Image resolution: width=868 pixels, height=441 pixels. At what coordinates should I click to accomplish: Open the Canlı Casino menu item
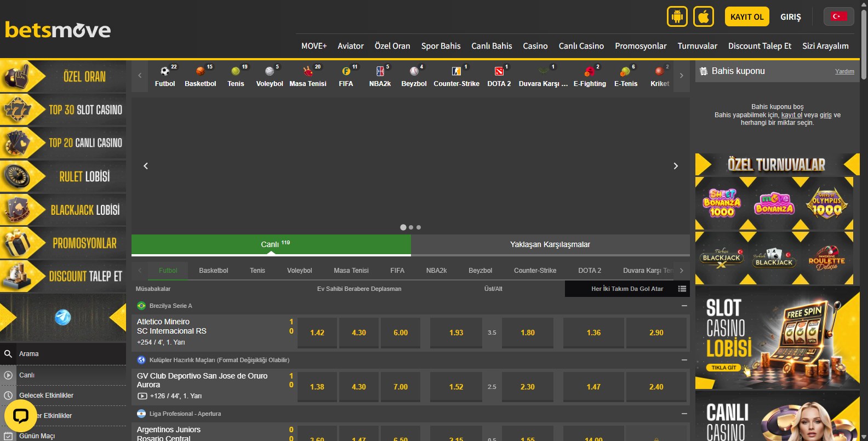(x=581, y=46)
